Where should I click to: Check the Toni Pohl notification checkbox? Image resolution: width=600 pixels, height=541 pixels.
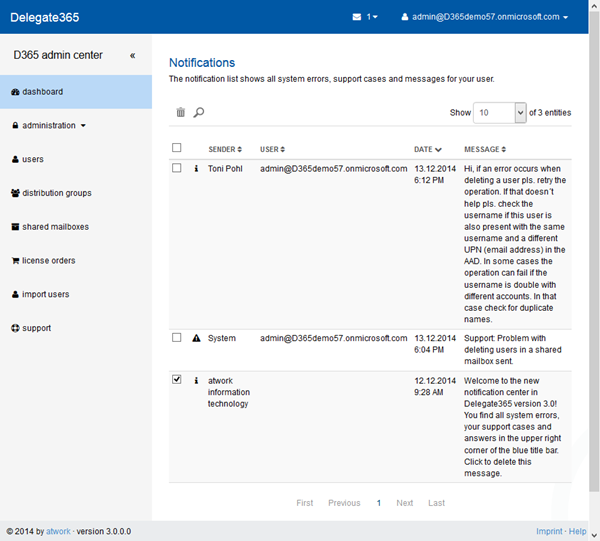point(176,168)
